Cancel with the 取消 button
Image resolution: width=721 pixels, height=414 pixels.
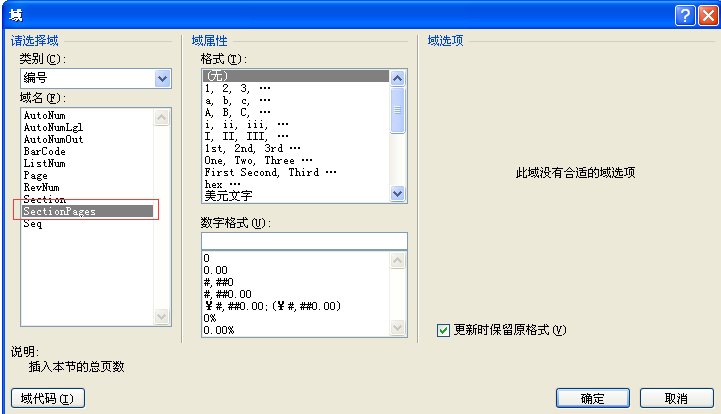pos(676,398)
